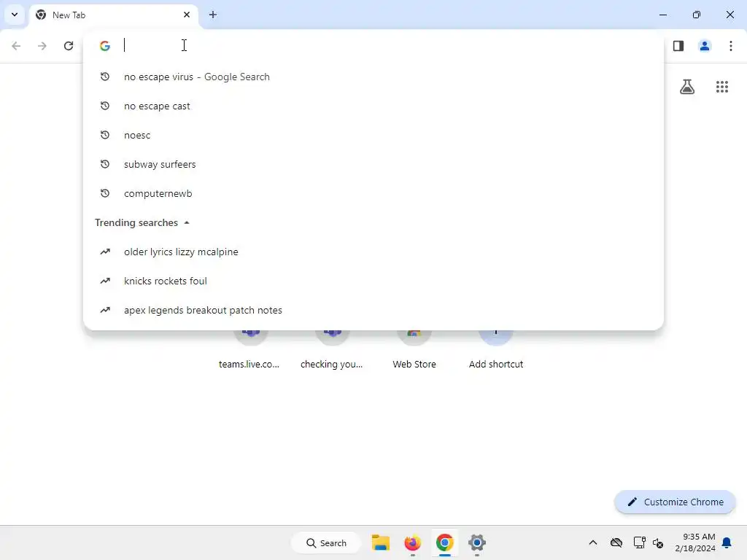This screenshot has width=747, height=560.
Task: Open Chrome's three-dot menu
Action: coord(731,46)
